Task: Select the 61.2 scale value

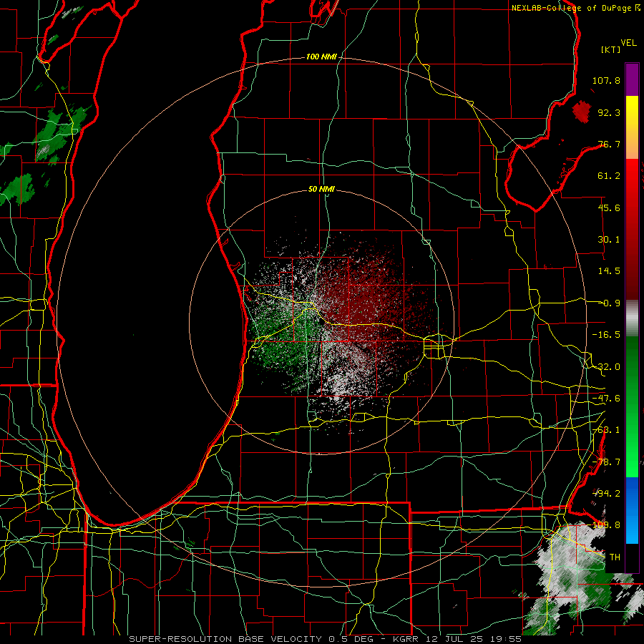Action: coord(609,176)
